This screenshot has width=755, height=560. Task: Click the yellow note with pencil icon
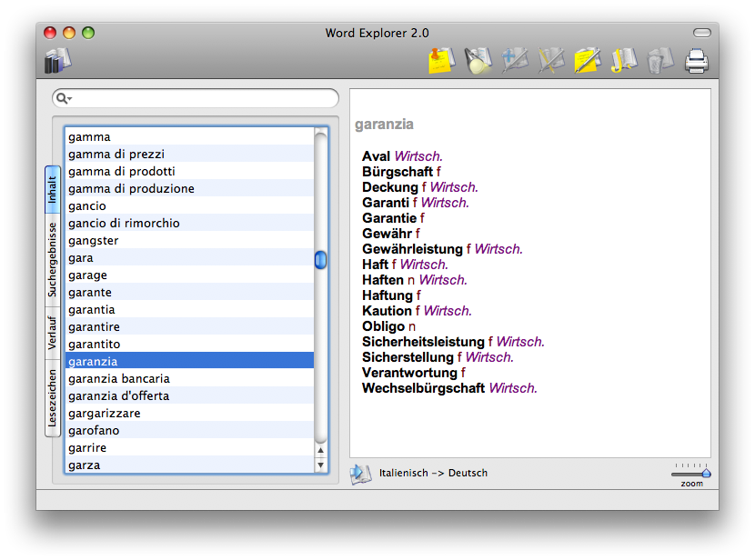pos(588,61)
